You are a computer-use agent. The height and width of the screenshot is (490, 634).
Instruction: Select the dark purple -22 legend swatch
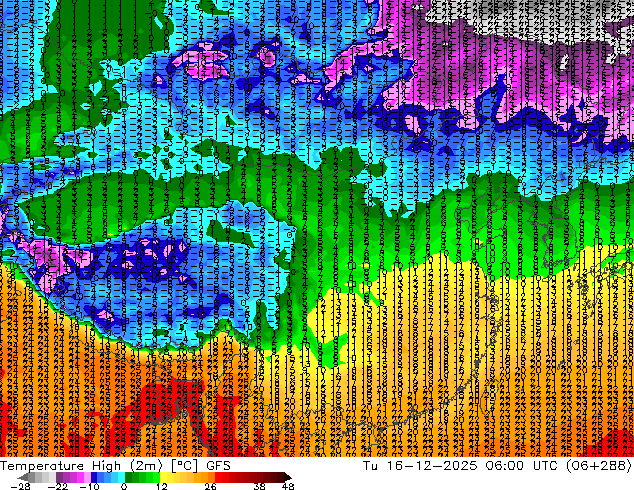click(x=59, y=477)
